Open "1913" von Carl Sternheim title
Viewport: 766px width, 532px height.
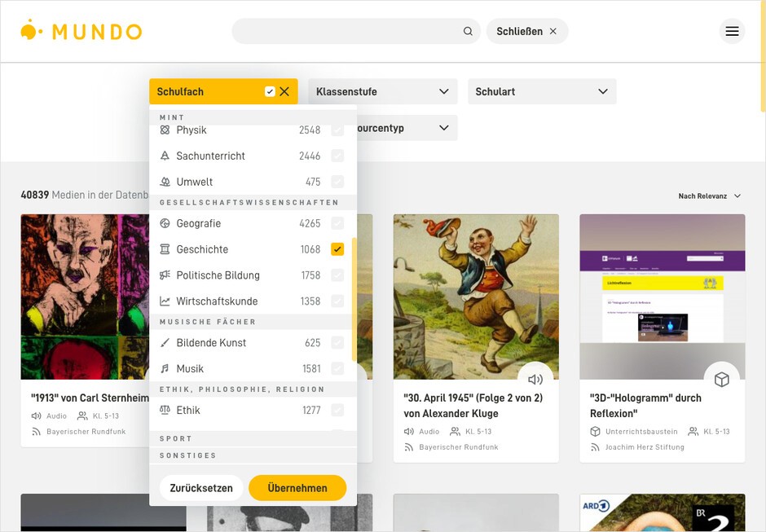pos(90,398)
